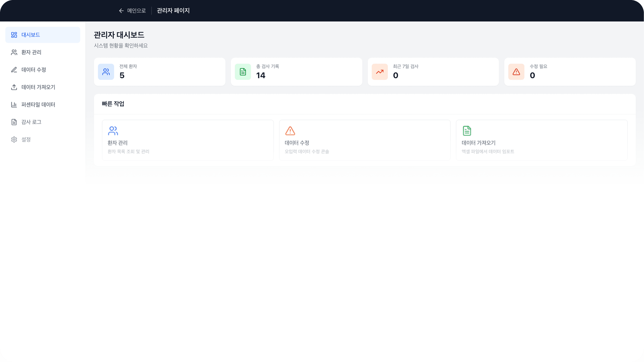
Task: Open the 설정 sidebar label
Action: coord(26,140)
